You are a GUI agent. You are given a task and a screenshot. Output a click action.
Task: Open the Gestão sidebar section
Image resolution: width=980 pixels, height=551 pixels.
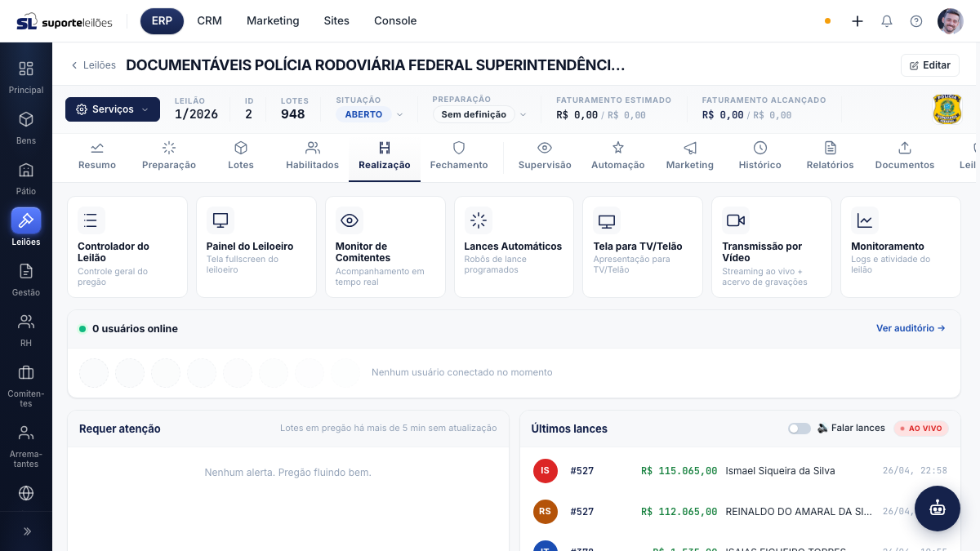pos(26,279)
